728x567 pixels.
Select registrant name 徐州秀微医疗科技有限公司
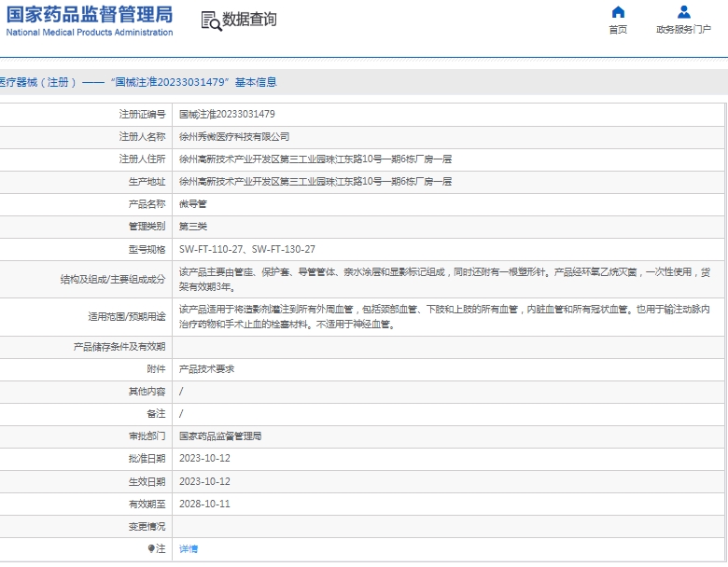click(x=234, y=137)
